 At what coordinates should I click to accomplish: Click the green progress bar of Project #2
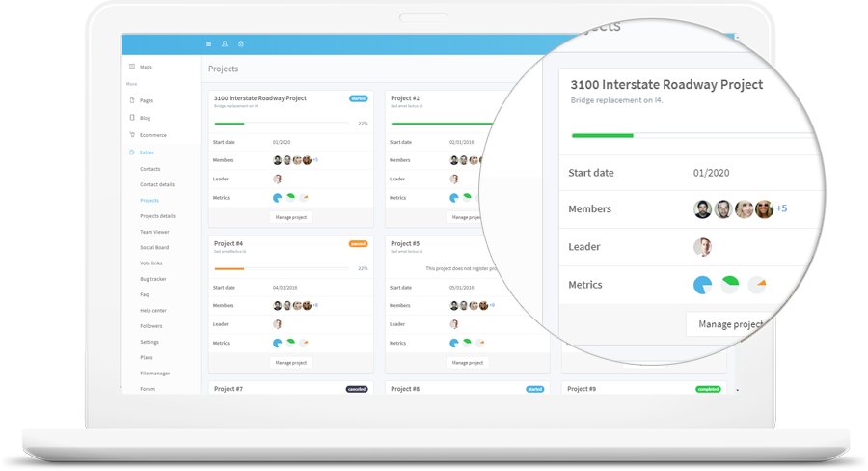point(442,124)
